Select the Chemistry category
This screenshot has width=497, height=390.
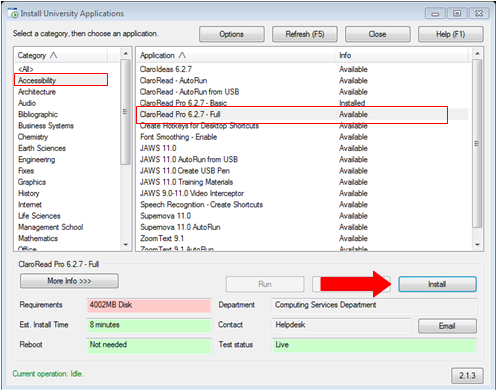33,137
